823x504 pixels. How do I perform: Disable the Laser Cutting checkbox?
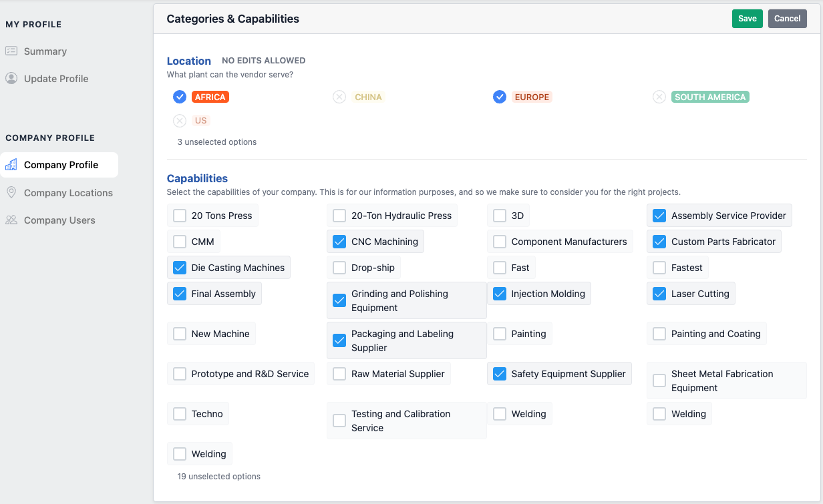tap(659, 294)
